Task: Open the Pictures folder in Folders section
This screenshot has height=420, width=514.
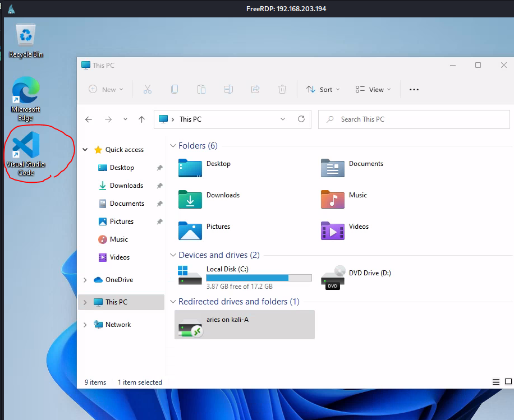Action: [204, 230]
